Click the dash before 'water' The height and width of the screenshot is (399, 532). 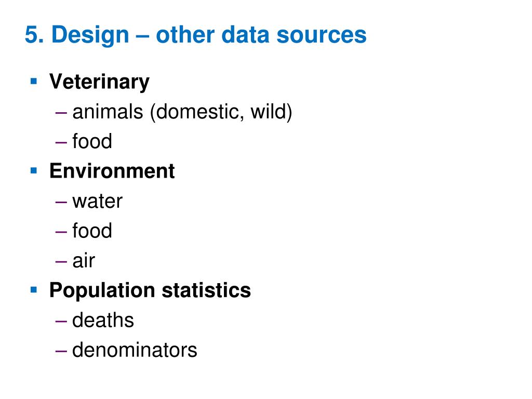61,202
